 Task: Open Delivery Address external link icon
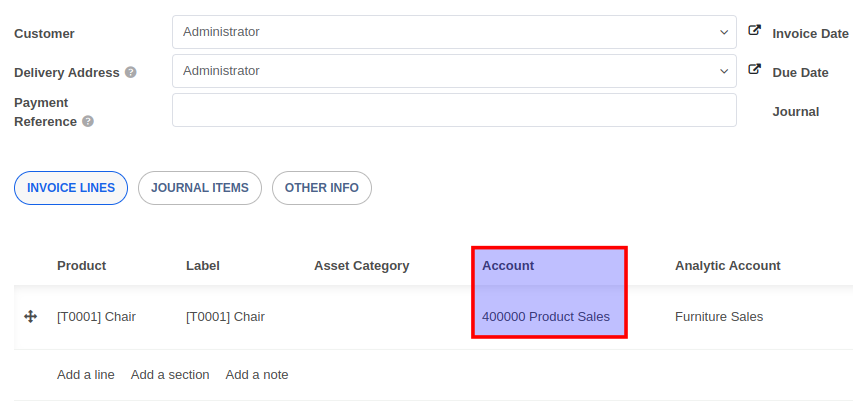(x=755, y=71)
